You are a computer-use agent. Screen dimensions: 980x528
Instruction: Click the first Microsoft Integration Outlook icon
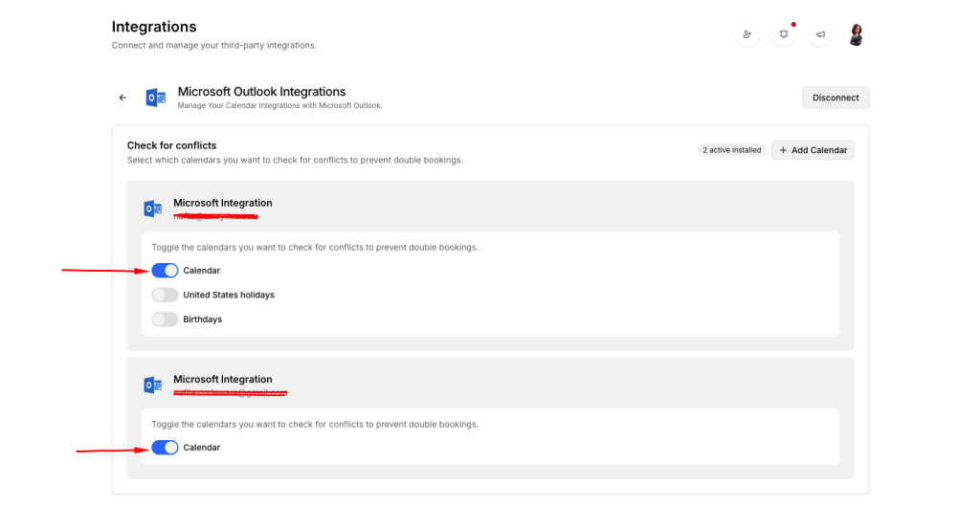coord(152,209)
